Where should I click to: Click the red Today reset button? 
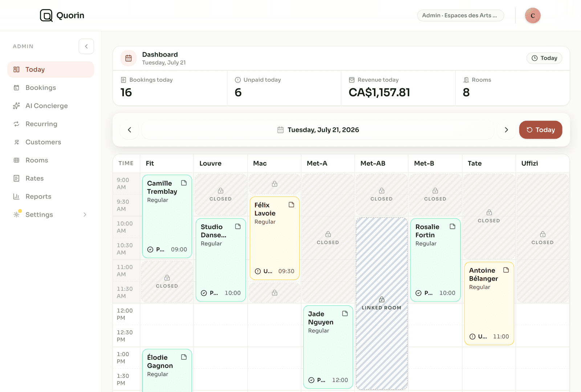(541, 130)
